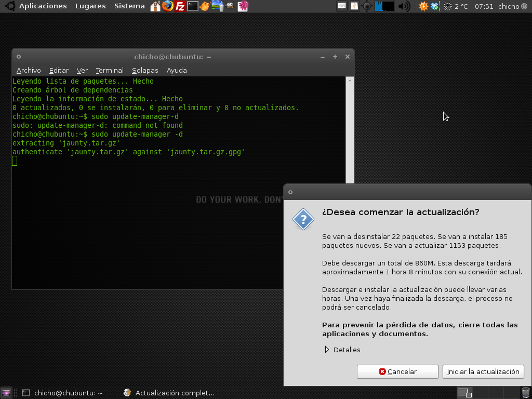Open the pink flower application launcher

(x=243, y=6)
